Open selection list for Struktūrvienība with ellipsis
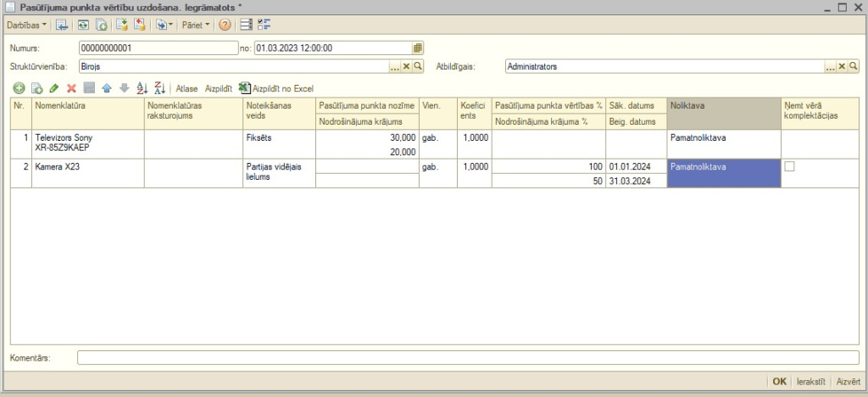868x397 pixels. (x=394, y=66)
